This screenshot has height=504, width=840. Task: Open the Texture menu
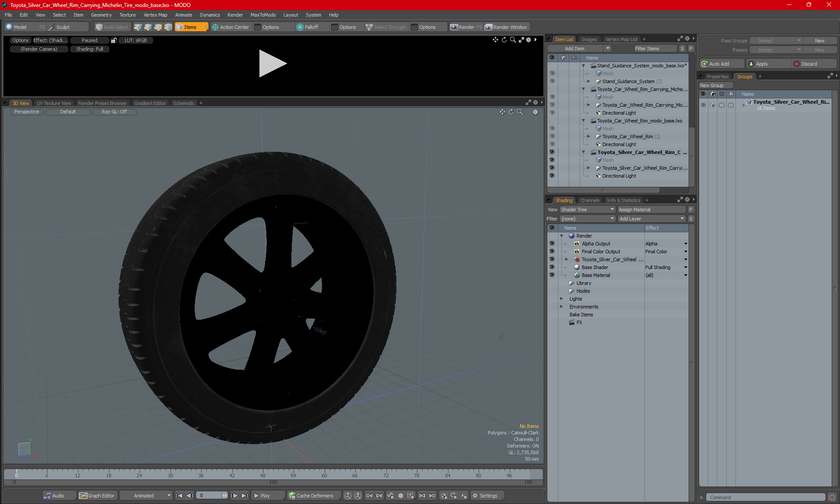point(127,15)
